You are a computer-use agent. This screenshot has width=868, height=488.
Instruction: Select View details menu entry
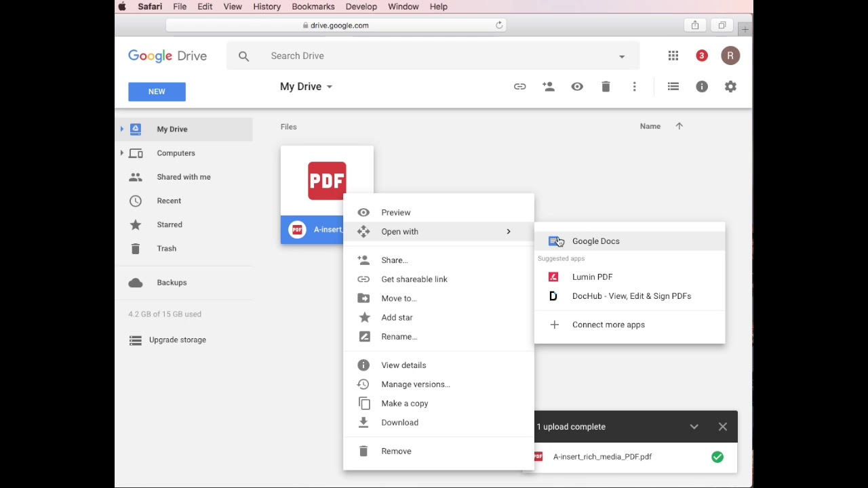click(439, 365)
